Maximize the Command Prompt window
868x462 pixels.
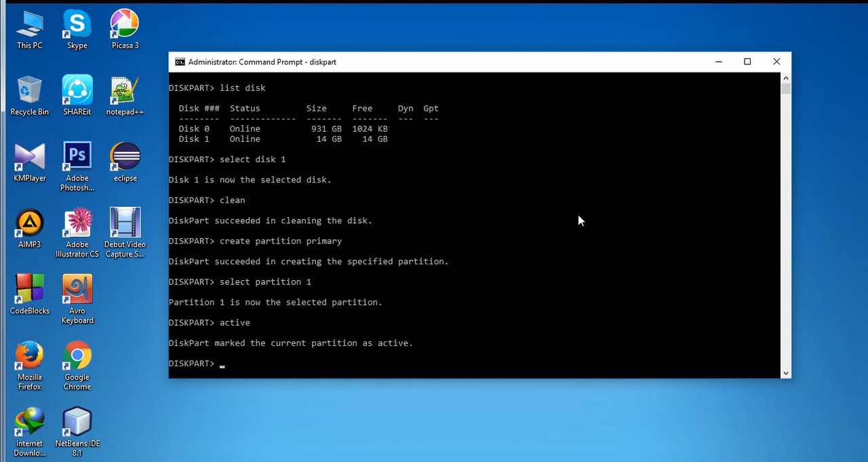click(x=747, y=62)
